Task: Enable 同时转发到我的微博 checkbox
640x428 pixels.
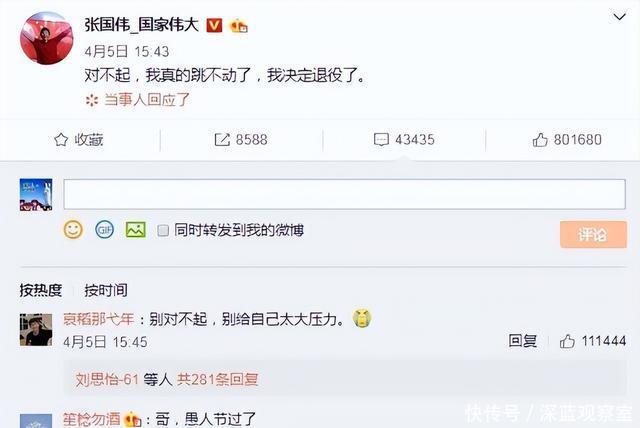Action: [163, 231]
